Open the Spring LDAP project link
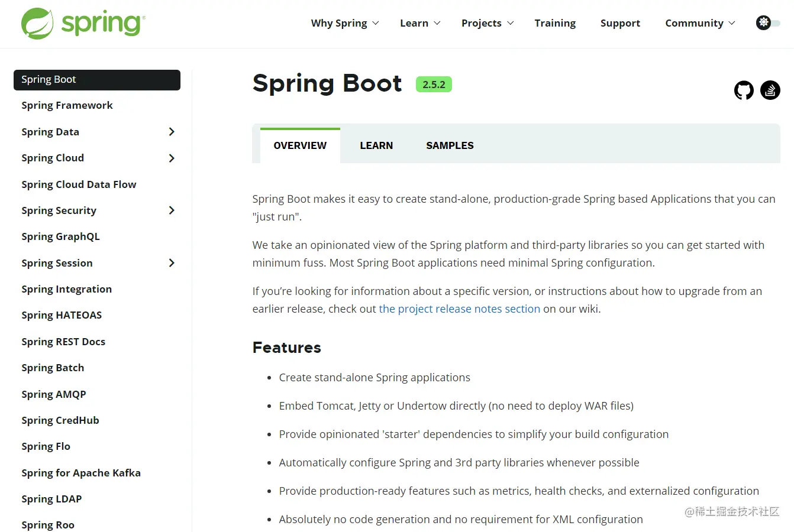 [x=51, y=499]
